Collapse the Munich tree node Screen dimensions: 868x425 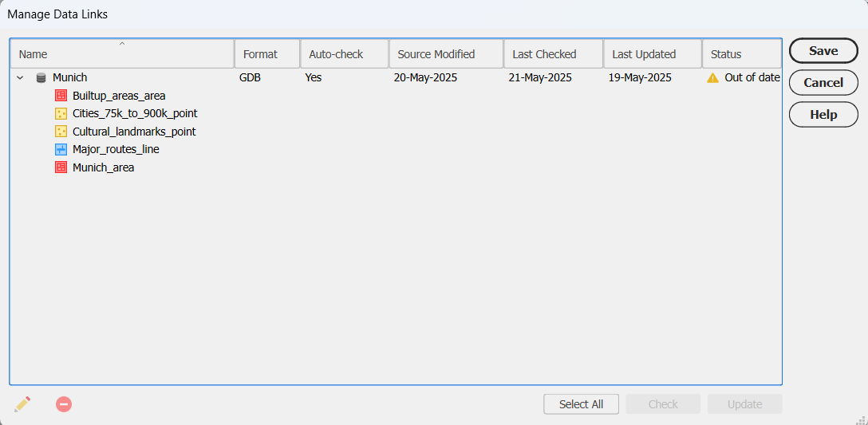tap(21, 78)
